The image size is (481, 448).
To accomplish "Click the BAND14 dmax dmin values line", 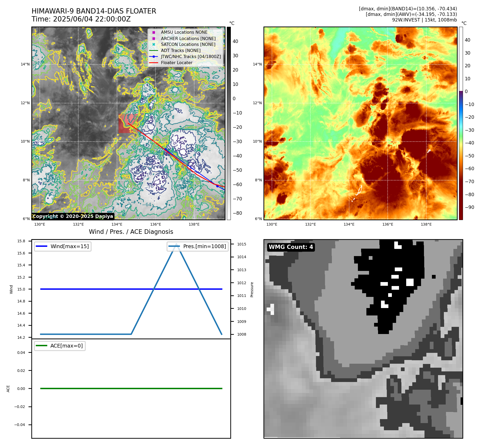I will tap(408, 9).
